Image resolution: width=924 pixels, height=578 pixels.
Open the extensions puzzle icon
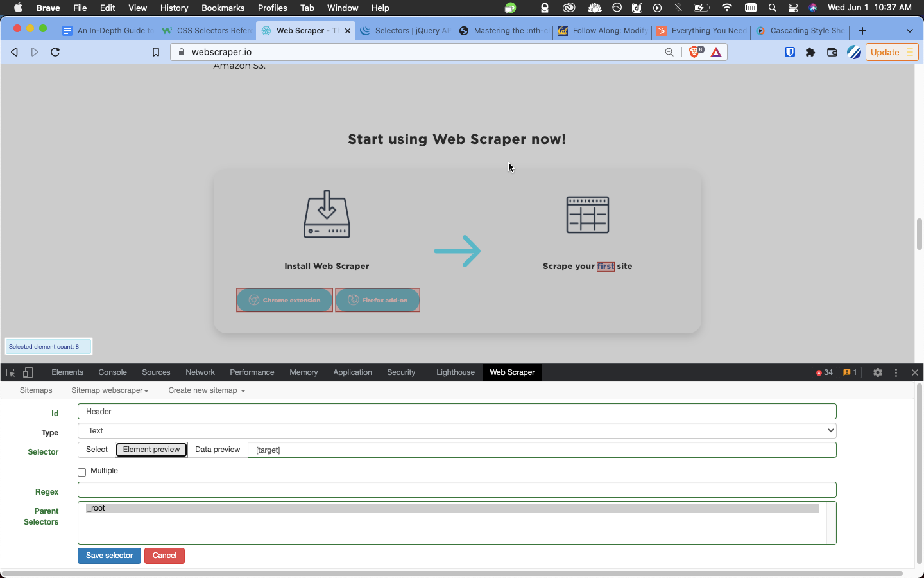[x=810, y=52]
